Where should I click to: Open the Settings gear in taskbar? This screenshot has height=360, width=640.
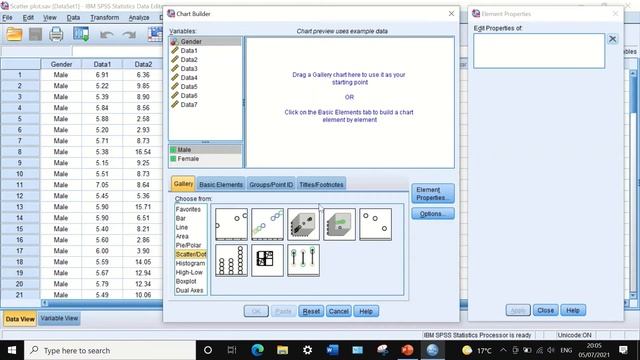tap(307, 350)
